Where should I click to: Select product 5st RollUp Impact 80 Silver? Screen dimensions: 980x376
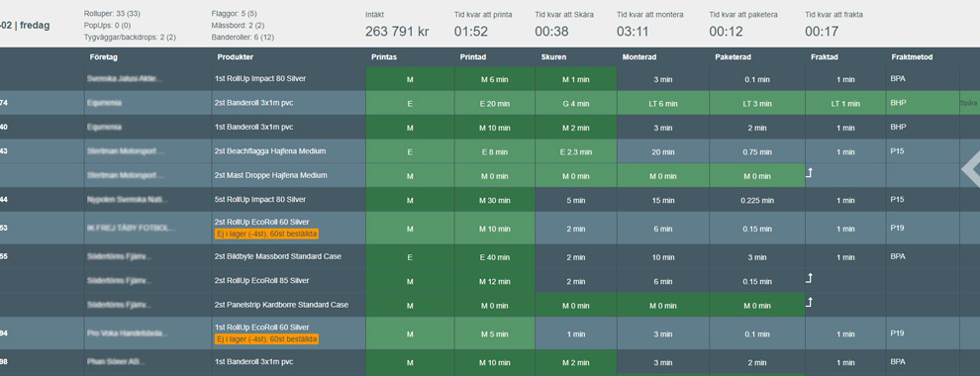(260, 200)
